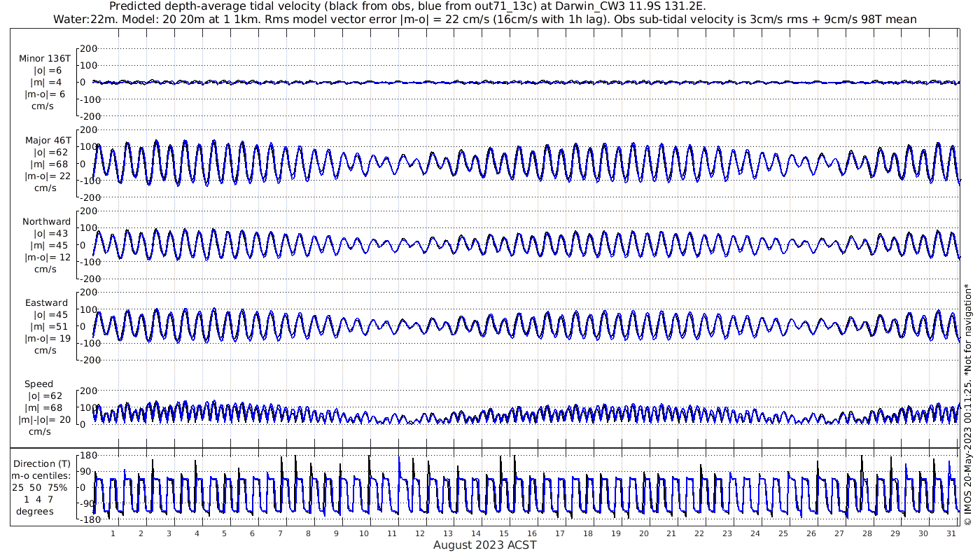Select '|m|-|o|= 20' in the Speed panel

(45, 420)
